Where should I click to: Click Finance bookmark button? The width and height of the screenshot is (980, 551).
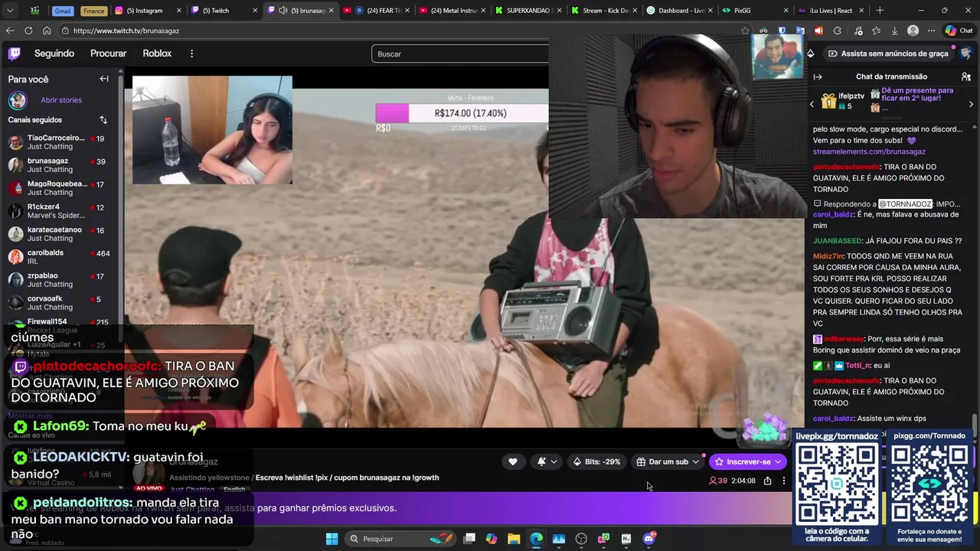tap(93, 11)
